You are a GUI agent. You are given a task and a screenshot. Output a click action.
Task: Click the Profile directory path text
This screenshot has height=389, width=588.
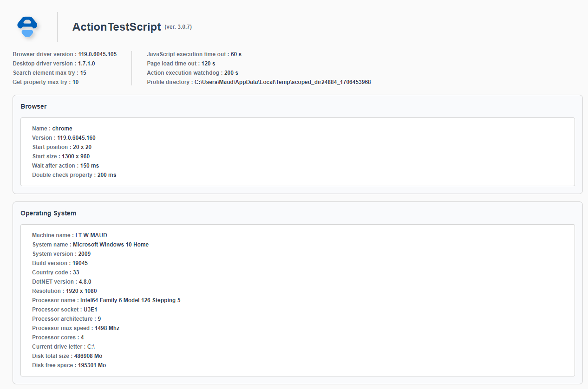click(282, 82)
